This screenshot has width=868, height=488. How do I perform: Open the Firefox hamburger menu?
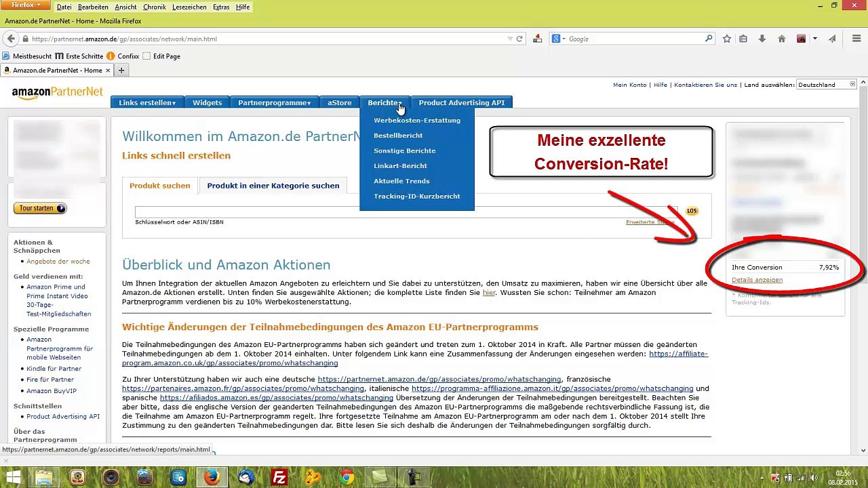[x=856, y=39]
